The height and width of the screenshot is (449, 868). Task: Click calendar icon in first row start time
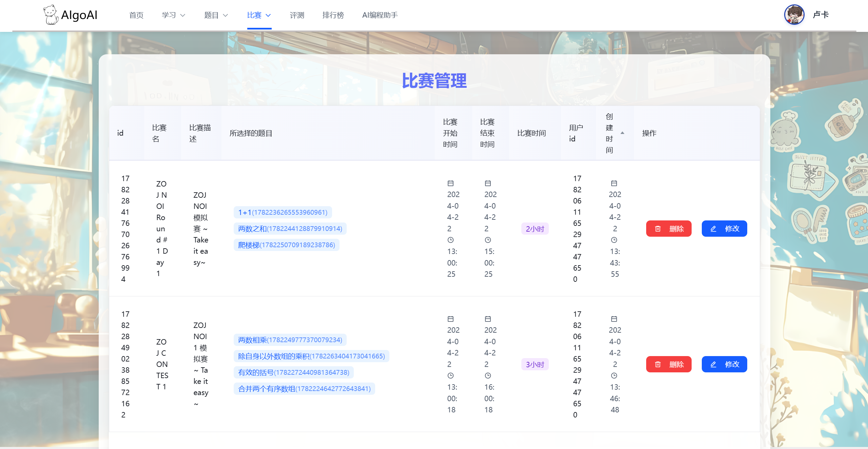[450, 183]
